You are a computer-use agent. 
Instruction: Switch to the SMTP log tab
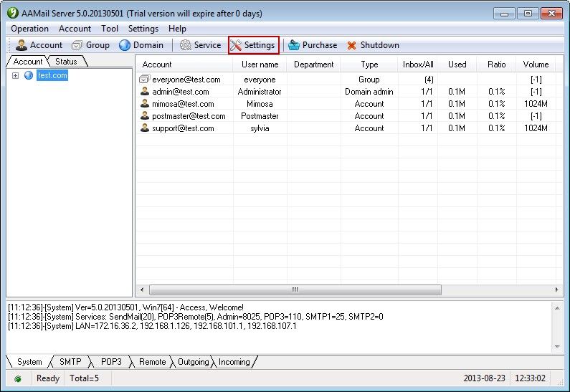[70, 362]
